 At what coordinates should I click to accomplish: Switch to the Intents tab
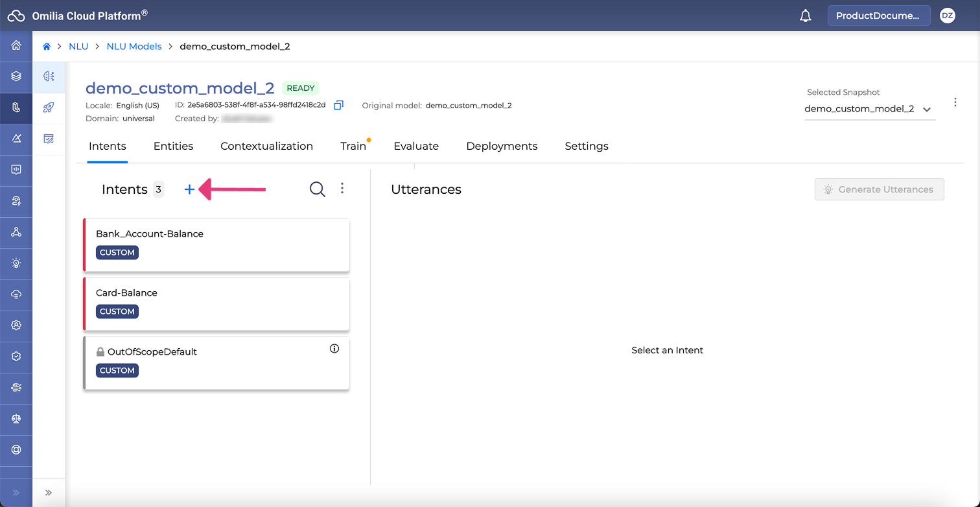tap(108, 146)
